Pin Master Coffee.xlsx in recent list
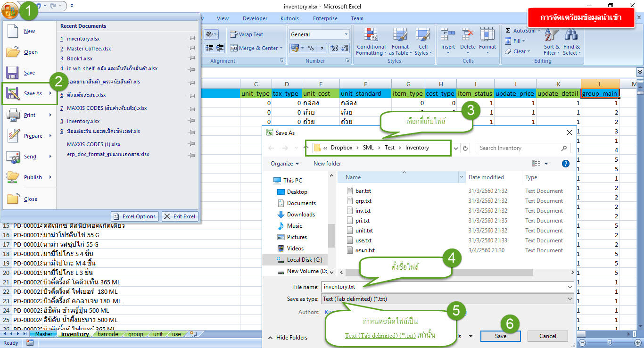The height and width of the screenshot is (348, 644). pos(191,49)
